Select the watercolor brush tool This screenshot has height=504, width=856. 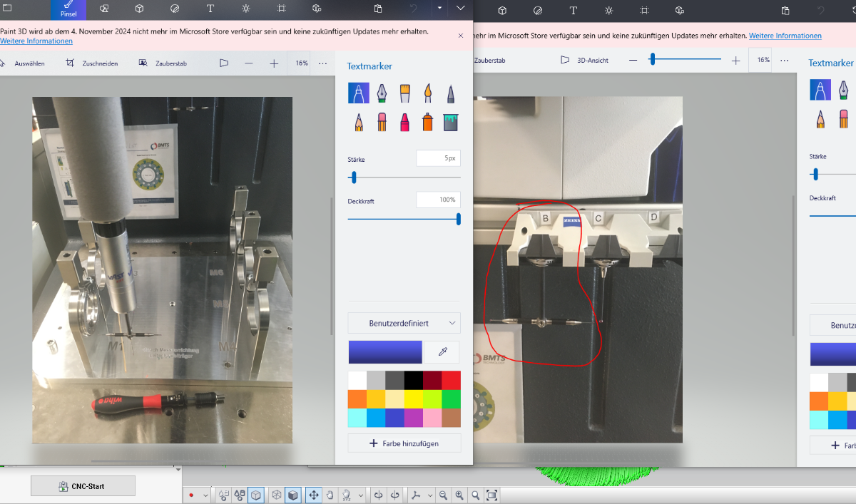point(428,93)
